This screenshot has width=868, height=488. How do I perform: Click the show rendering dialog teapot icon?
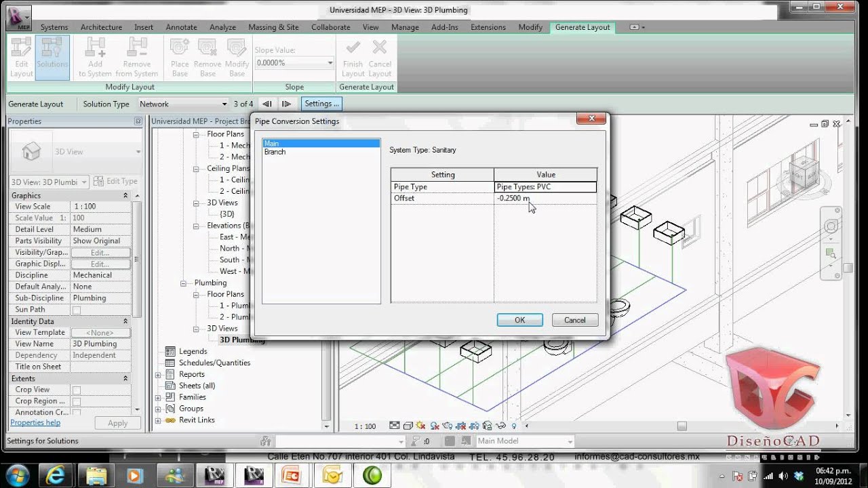[x=448, y=426]
